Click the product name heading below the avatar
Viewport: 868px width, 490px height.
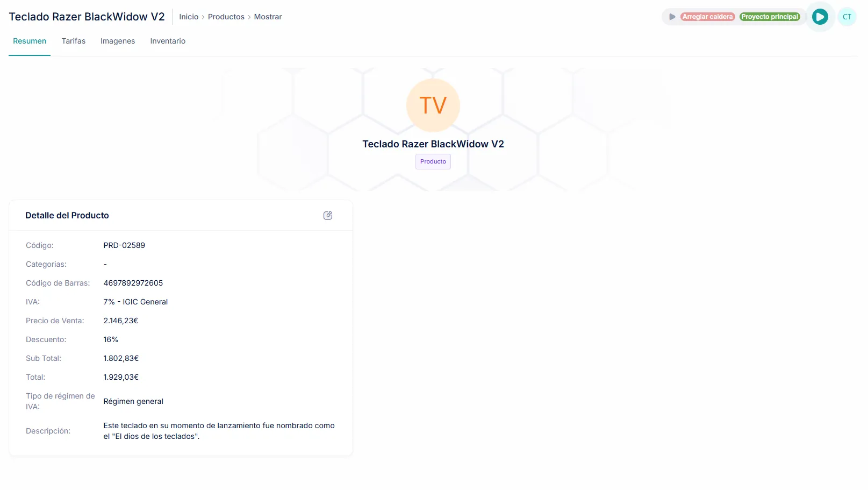pyautogui.click(x=433, y=144)
